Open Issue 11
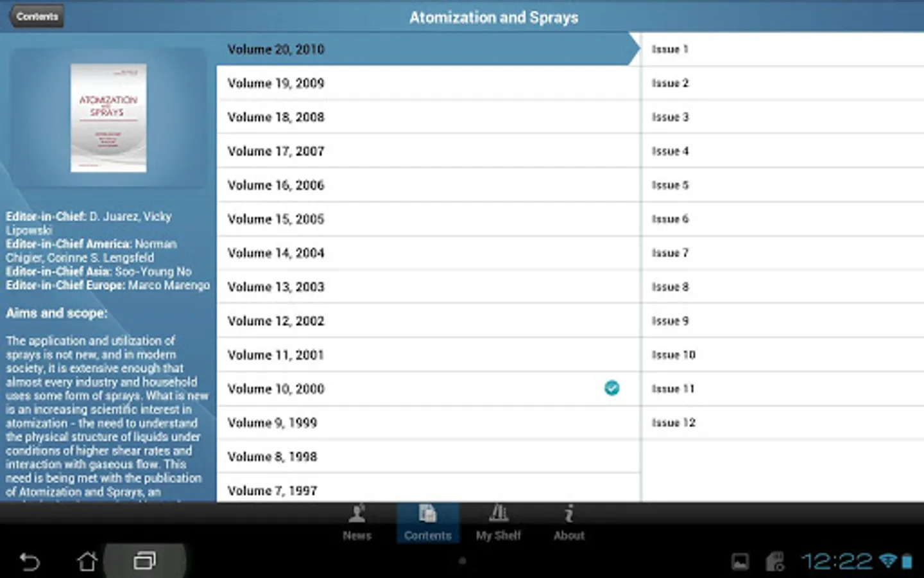Image resolution: width=924 pixels, height=578 pixels. [x=783, y=389]
